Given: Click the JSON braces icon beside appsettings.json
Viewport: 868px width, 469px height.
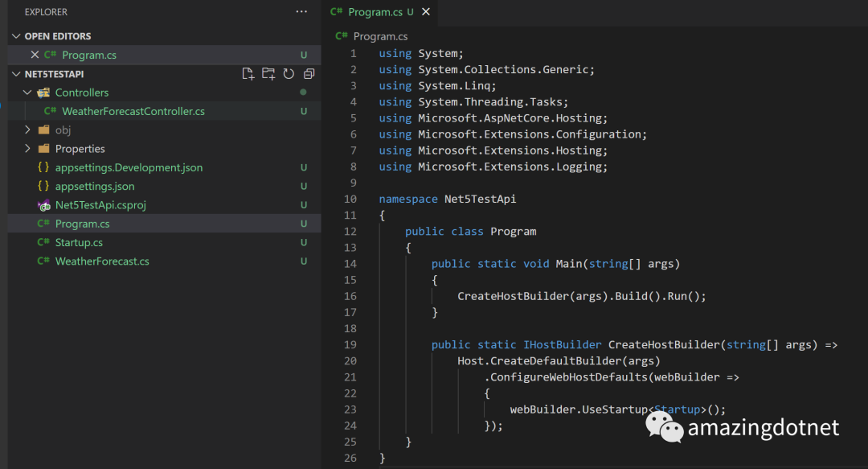Looking at the screenshot, I should [43, 186].
